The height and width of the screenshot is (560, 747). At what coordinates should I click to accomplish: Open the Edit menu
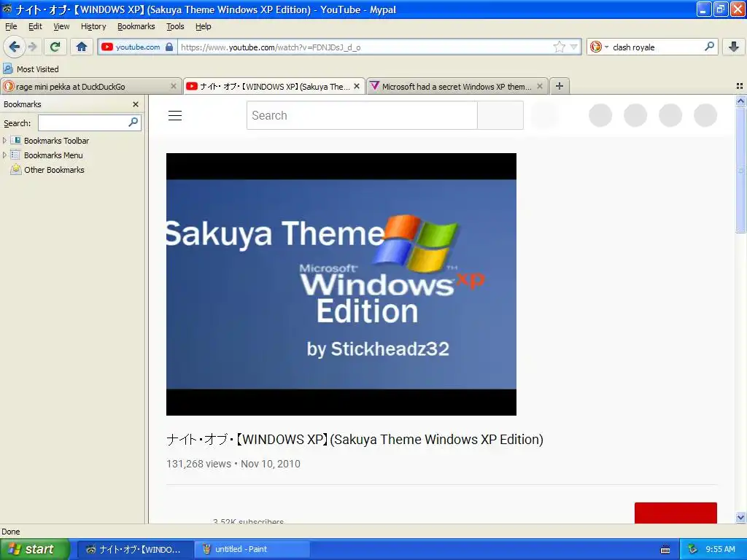[35, 26]
